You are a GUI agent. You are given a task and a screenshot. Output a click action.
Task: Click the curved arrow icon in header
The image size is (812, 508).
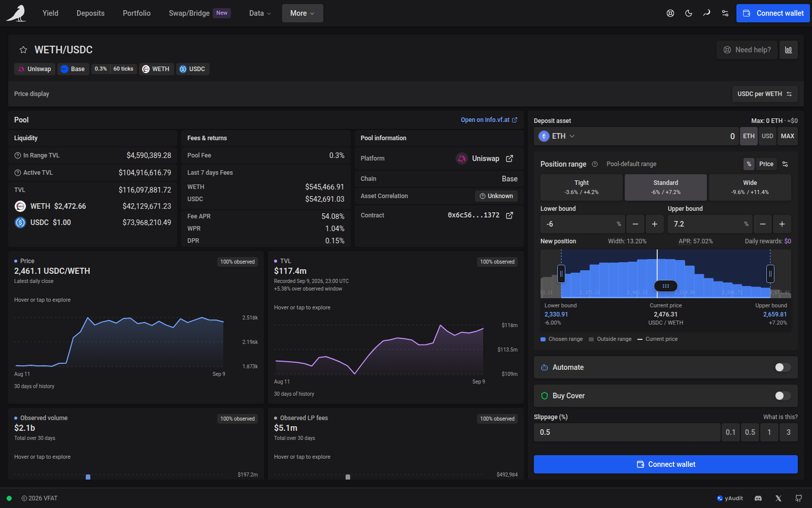pyautogui.click(x=707, y=13)
